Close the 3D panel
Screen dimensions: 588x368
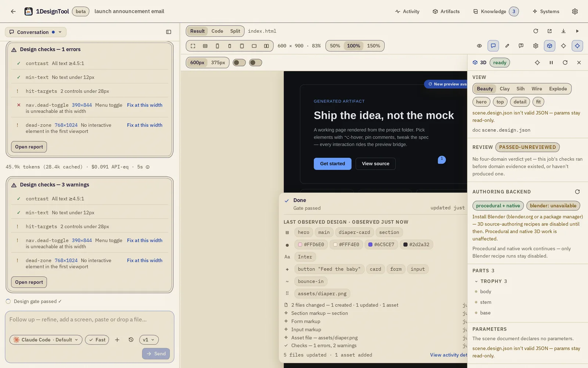579,63
